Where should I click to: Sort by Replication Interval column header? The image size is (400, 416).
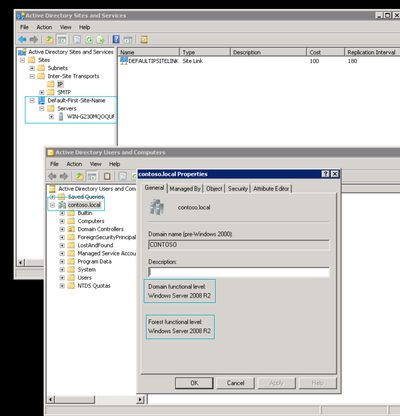pos(372,52)
